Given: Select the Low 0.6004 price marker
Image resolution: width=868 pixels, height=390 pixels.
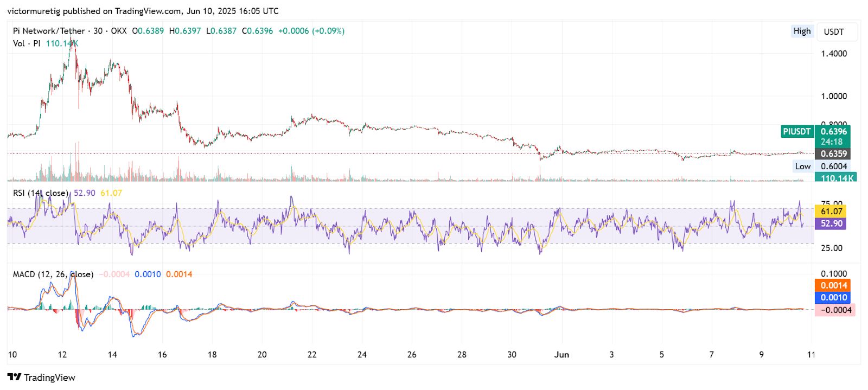Looking at the screenshot, I should point(821,167).
